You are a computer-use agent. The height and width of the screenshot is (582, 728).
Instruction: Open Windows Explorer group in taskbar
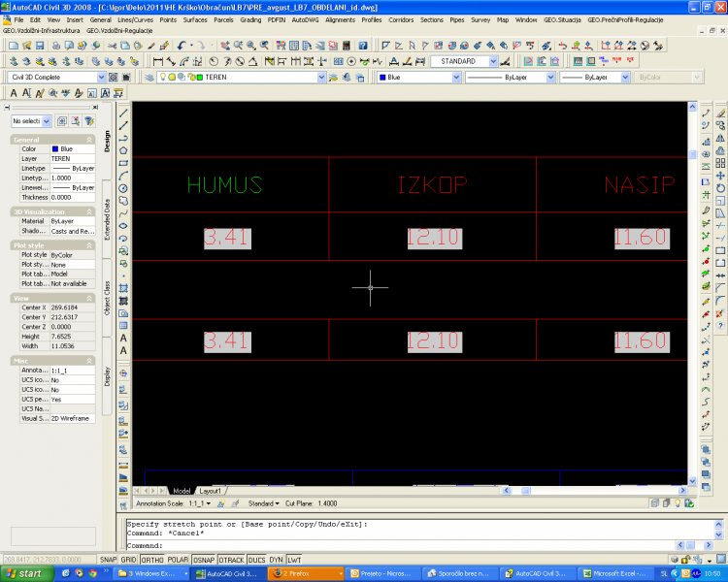click(152, 573)
